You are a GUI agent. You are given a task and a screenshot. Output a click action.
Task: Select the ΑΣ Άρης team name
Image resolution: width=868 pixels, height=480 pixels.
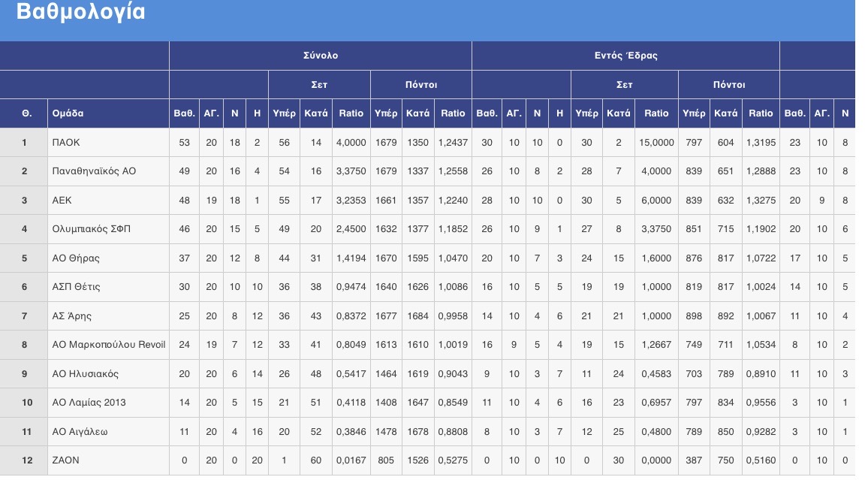(72, 316)
